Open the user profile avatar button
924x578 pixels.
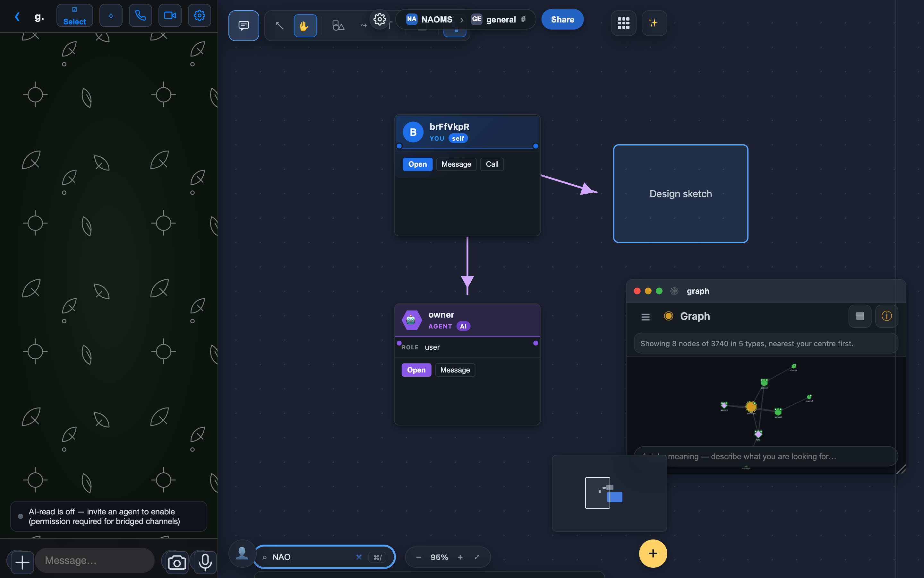pyautogui.click(x=242, y=553)
